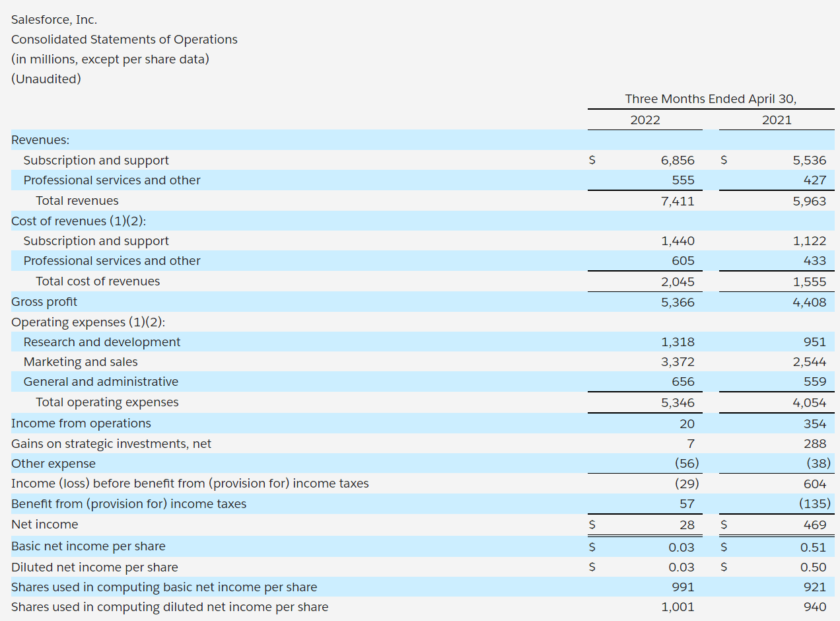
Task: Click the 605 cost cell
Action: click(683, 261)
